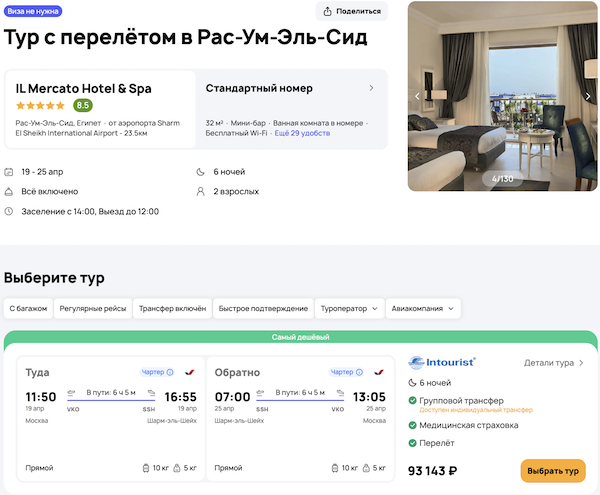
Task: Open the Авиакомпания dropdown
Action: click(x=424, y=309)
